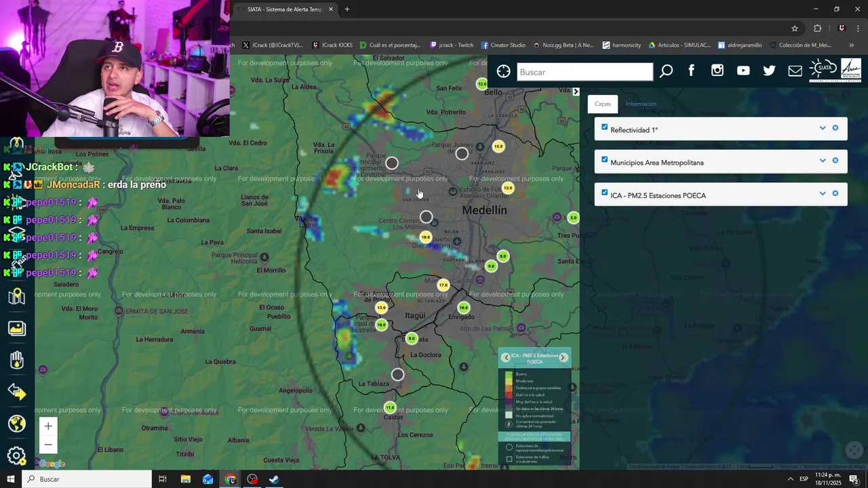Uncheck Municipios Area Metropolitana checkbox
Screen dimensions: 868x488
(x=604, y=160)
